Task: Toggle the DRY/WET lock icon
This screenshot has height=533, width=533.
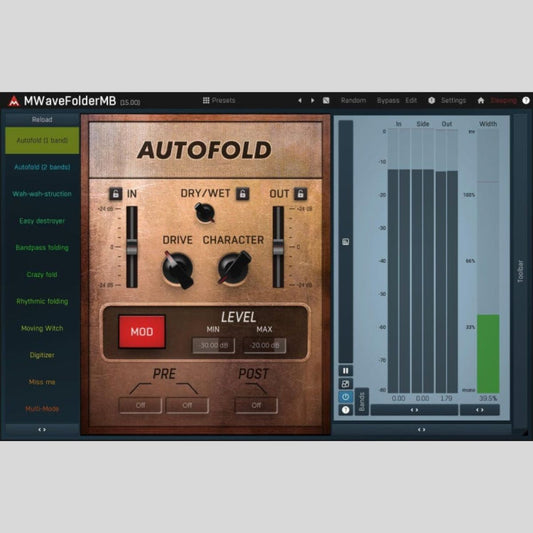Action: pyautogui.click(x=242, y=194)
